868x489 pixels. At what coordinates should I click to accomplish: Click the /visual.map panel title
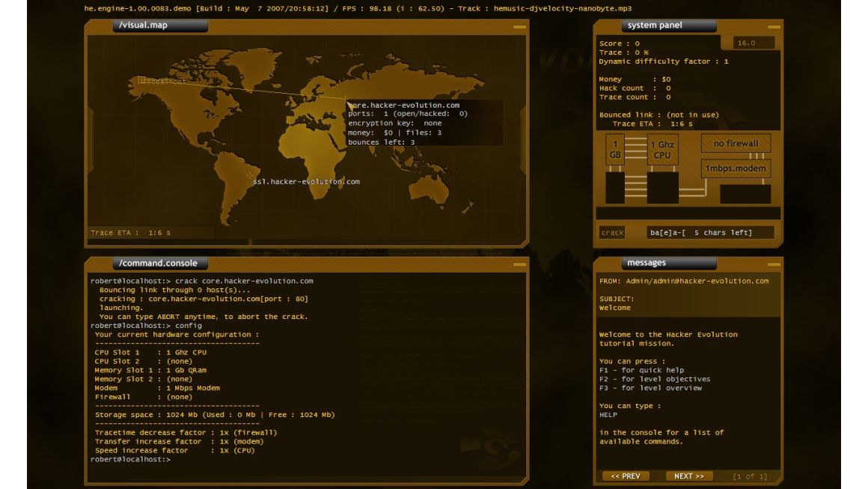coord(144,25)
